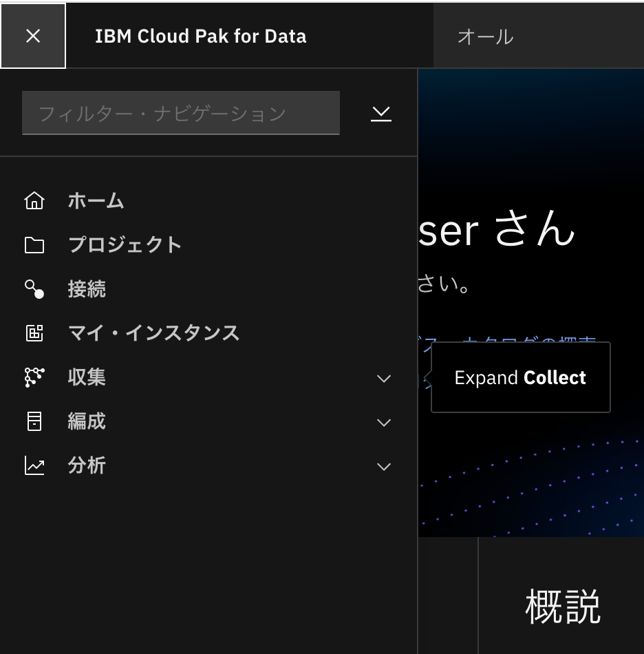Click the 概説 heading on the page
This screenshot has height=654, width=644.
[x=563, y=606]
